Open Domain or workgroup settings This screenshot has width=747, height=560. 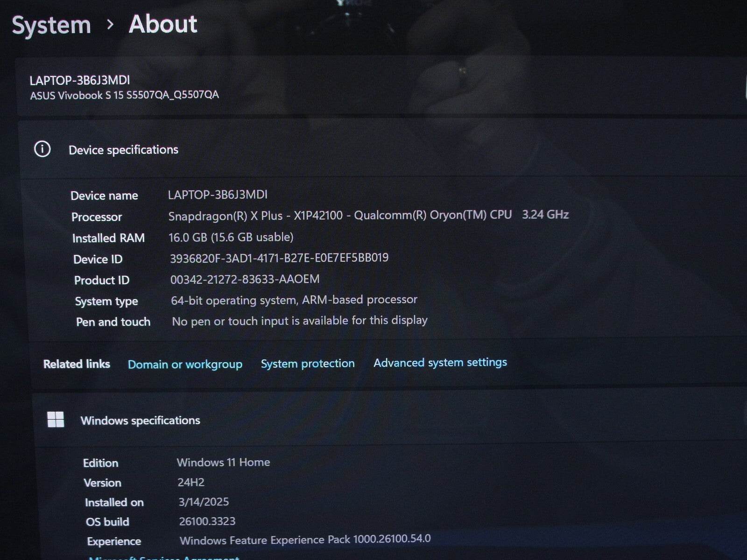point(185,364)
